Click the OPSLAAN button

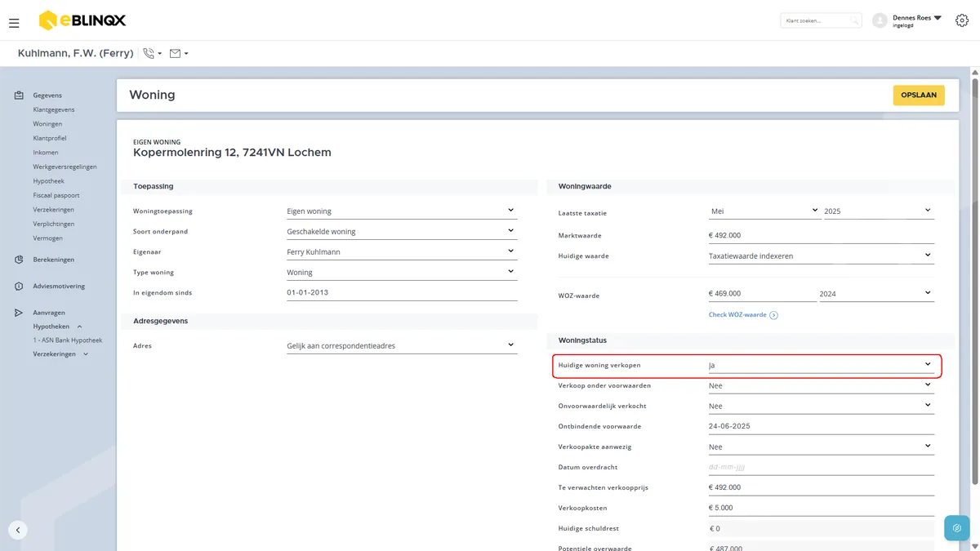coord(919,96)
